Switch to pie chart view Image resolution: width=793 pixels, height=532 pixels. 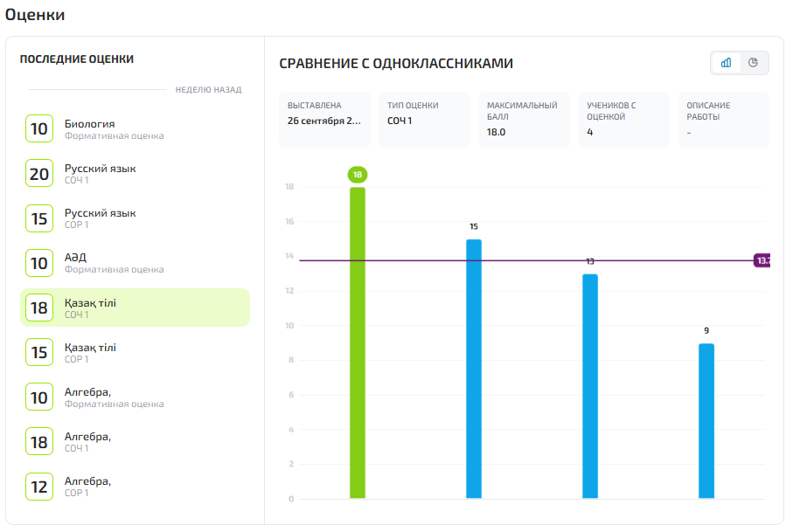(754, 63)
